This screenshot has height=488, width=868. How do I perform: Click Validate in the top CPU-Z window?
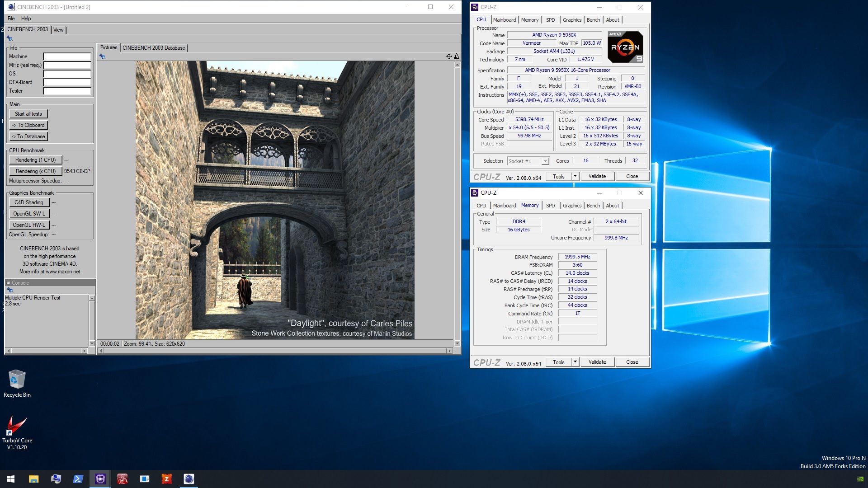[x=597, y=176]
